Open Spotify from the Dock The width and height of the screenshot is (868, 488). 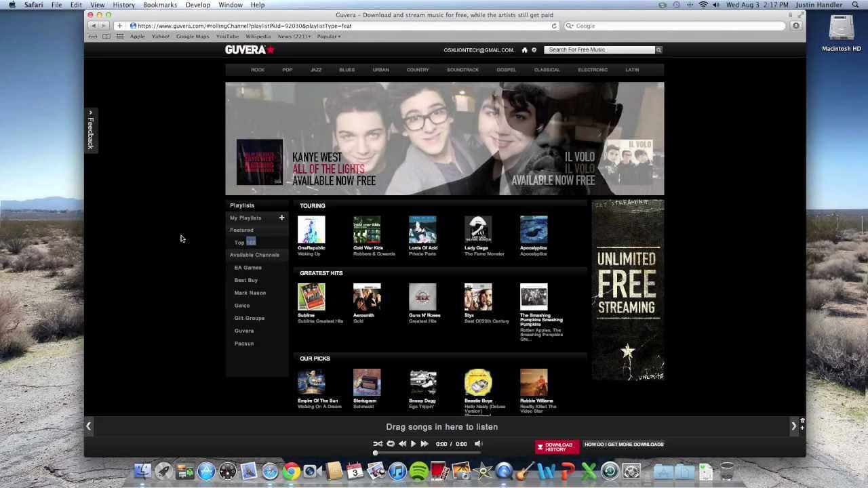418,471
